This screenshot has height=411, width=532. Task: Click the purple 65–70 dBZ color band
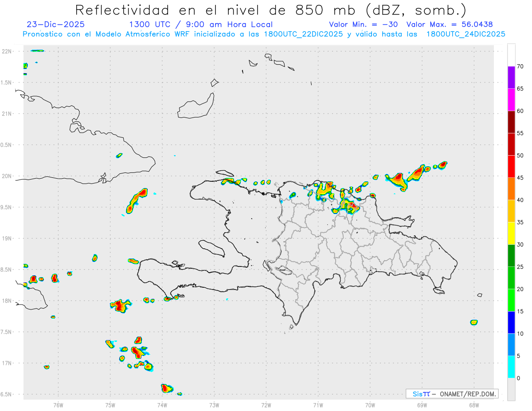pos(511,77)
